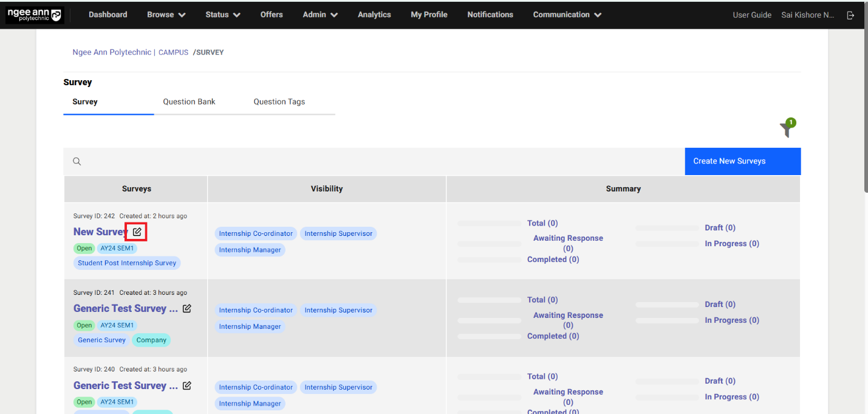Select the Ngee Ann Polytechnic logo

(35, 15)
